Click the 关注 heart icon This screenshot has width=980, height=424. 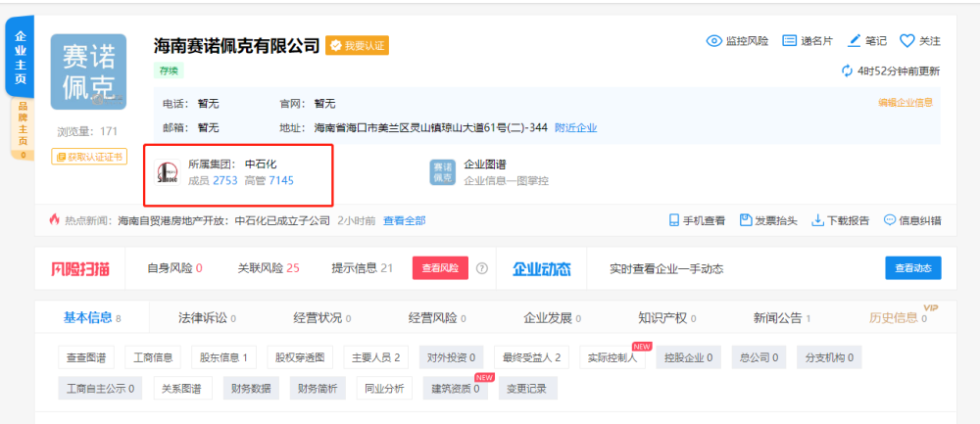tap(906, 41)
